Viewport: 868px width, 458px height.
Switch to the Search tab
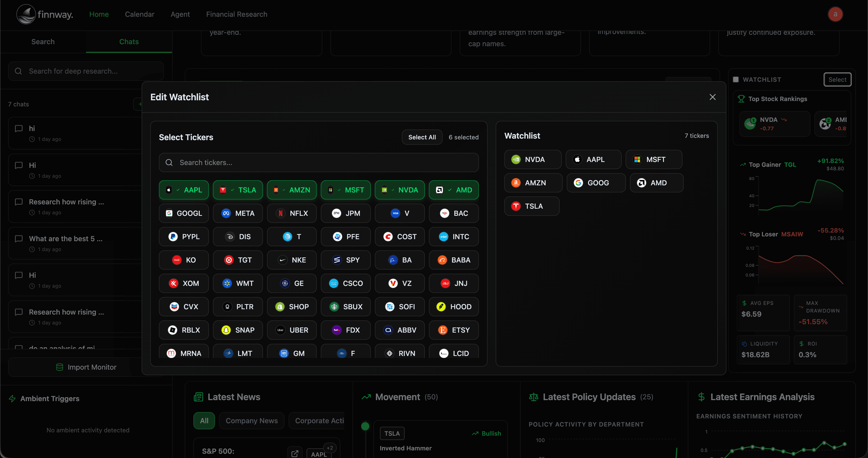tap(43, 42)
